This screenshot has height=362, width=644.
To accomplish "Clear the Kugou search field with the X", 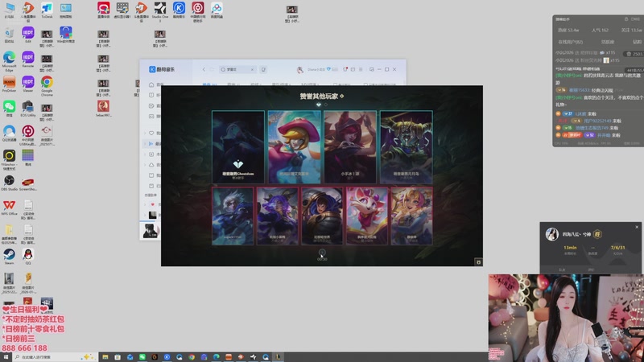I will click(x=252, y=69).
